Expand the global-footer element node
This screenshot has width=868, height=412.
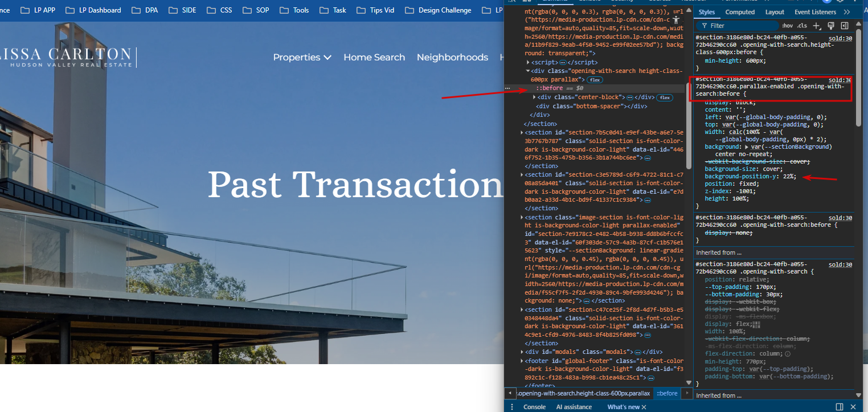522,361
